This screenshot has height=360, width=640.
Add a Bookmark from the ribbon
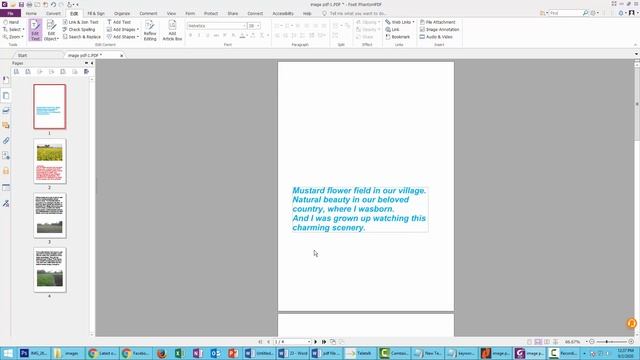(398, 37)
